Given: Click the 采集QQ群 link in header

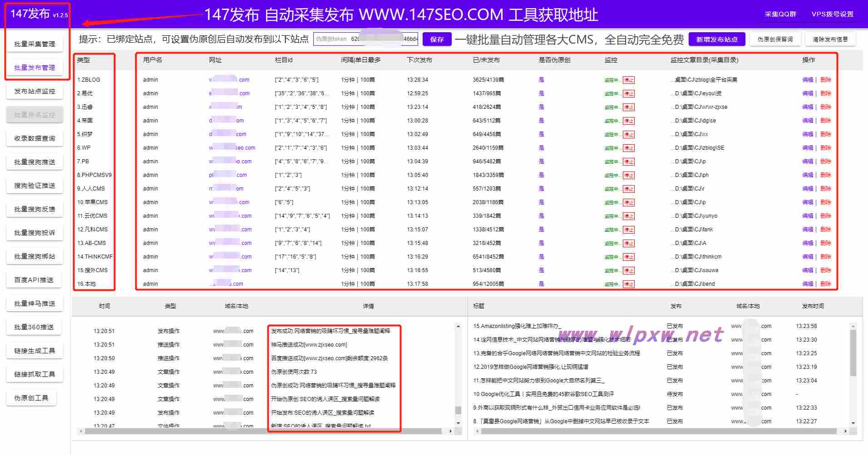Looking at the screenshot, I should point(780,14).
